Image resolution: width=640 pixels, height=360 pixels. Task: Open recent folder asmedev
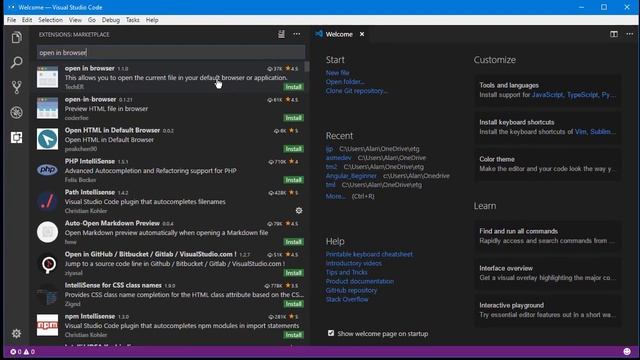[x=338, y=158]
